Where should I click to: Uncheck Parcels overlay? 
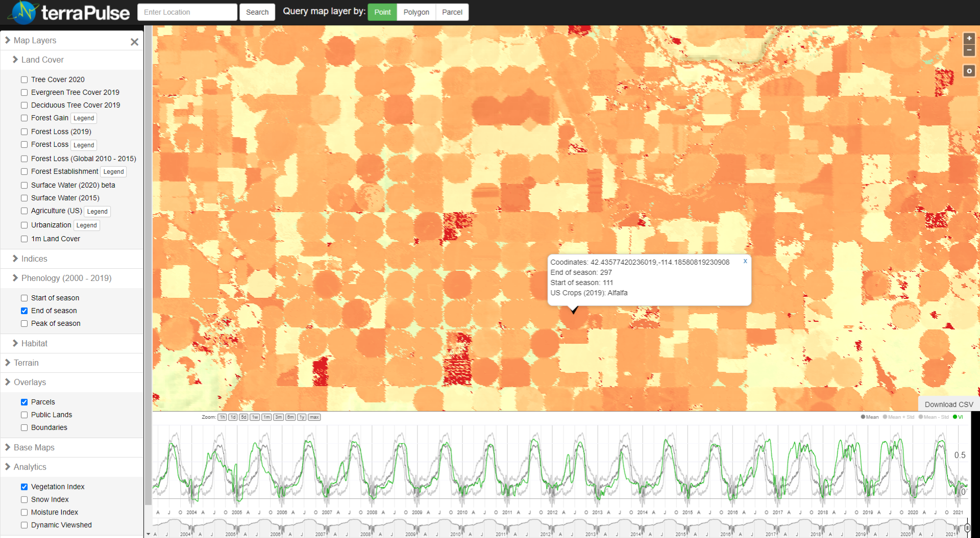(24, 402)
